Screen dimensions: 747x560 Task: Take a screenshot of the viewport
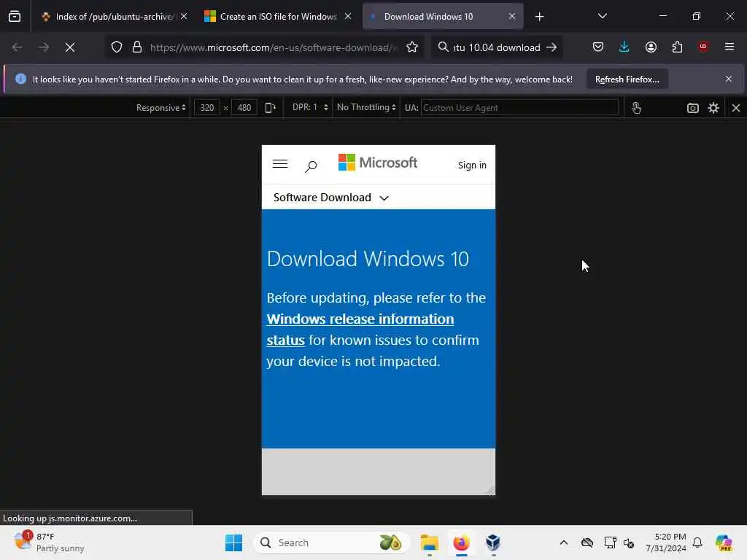(x=693, y=108)
